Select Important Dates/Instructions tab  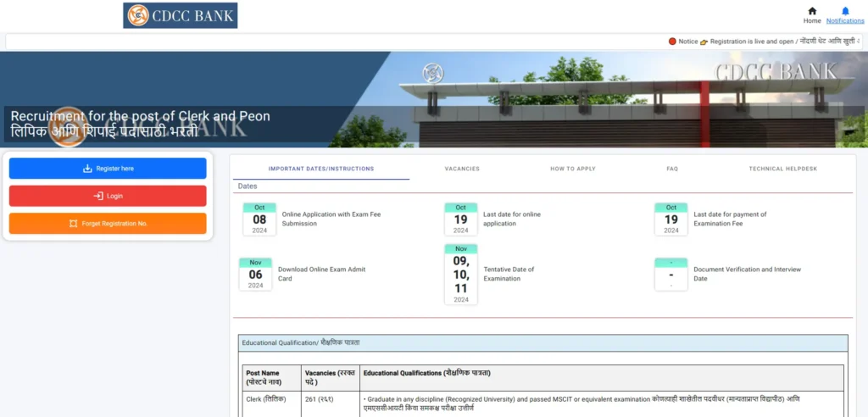(321, 169)
